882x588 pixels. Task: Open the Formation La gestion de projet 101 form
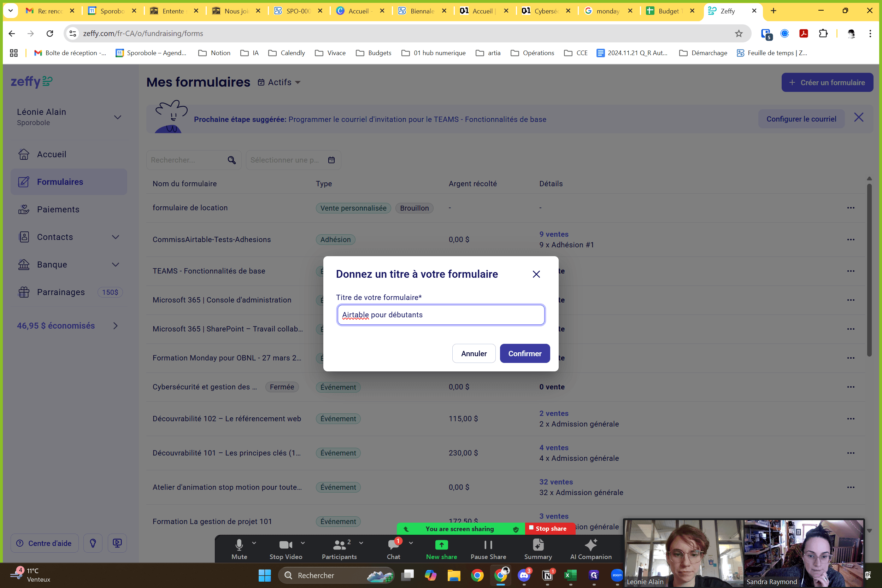click(x=212, y=521)
